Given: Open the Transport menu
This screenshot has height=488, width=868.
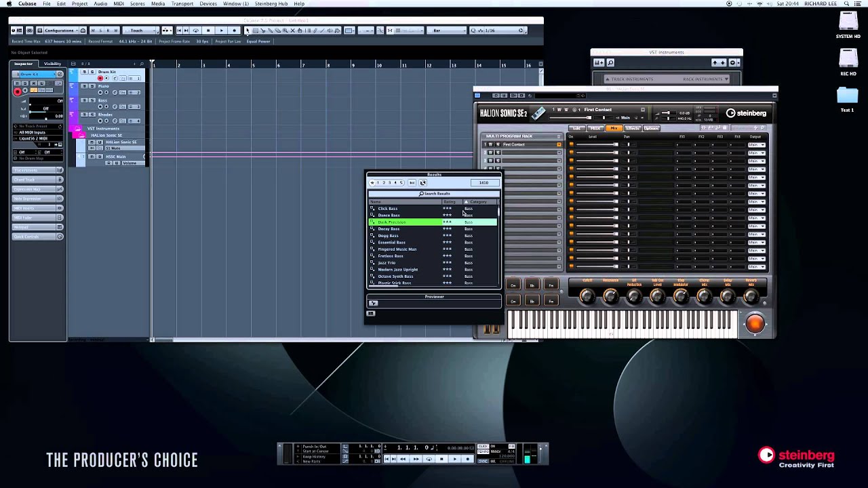Looking at the screenshot, I should 182,3.
